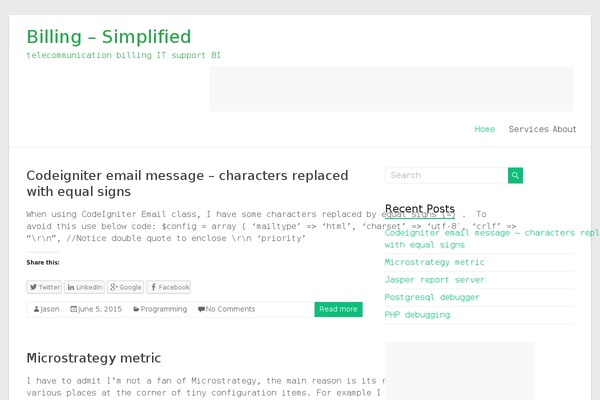Screen dimensions: 600x400
Task: Open the No Comments link
Action: [x=227, y=309]
